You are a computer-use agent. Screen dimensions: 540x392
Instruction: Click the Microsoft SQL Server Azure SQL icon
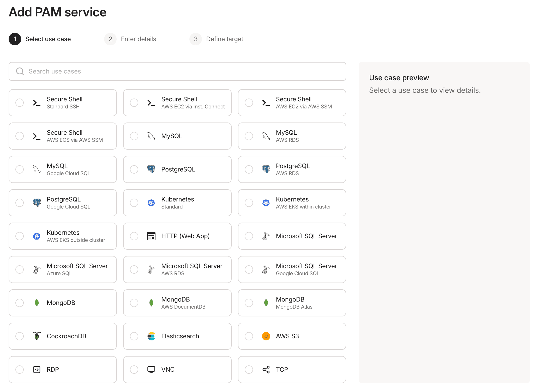[x=37, y=269]
